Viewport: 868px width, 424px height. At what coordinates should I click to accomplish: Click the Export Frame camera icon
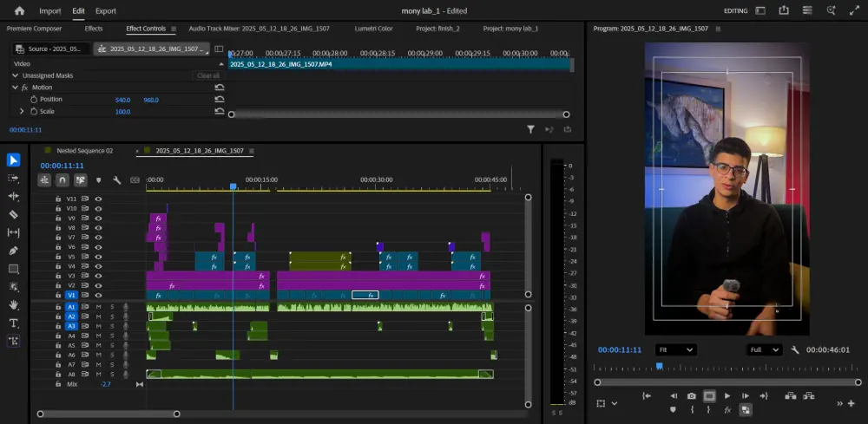(x=691, y=396)
